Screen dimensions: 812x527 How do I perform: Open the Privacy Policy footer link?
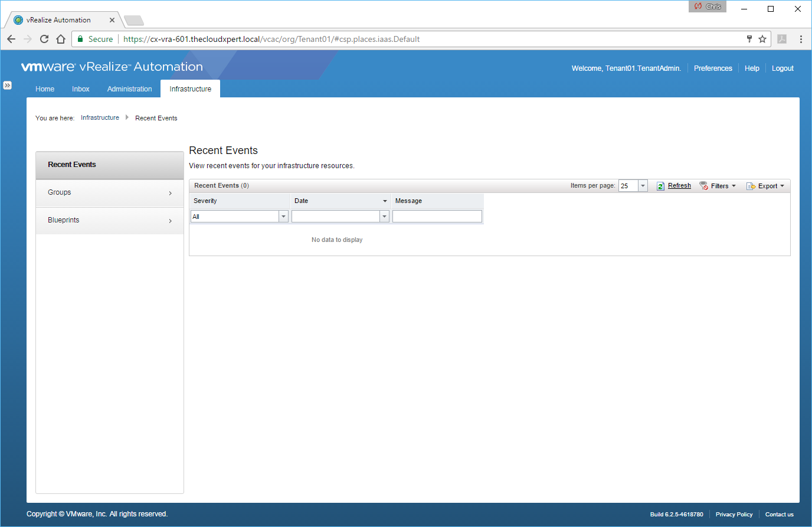[734, 515]
